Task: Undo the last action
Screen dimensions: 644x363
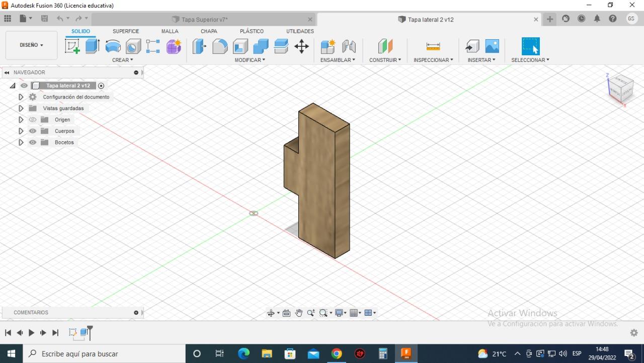Action: pos(60,19)
